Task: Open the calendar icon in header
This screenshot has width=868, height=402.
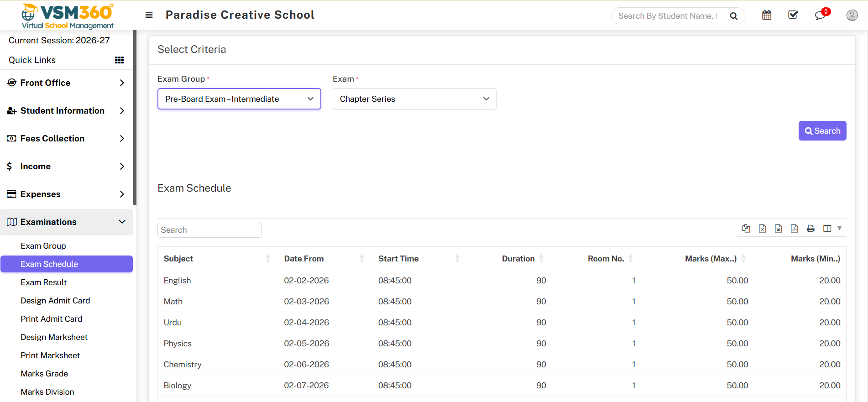Action: (767, 15)
